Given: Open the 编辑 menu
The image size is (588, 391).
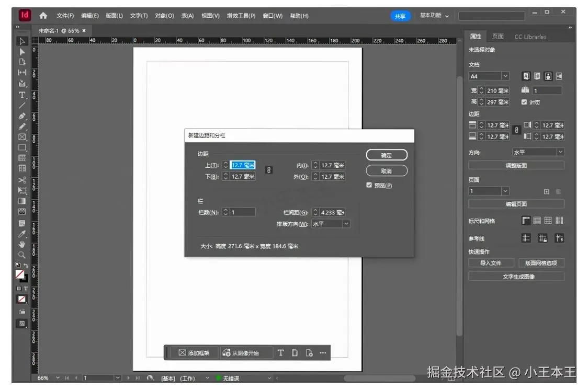Looking at the screenshot, I should [x=90, y=16].
